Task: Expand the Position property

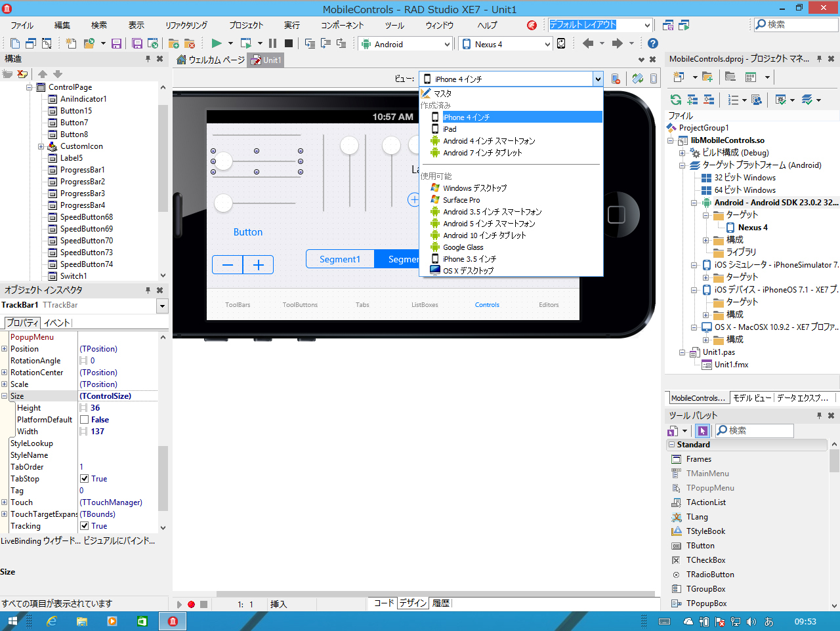Action: 4,349
